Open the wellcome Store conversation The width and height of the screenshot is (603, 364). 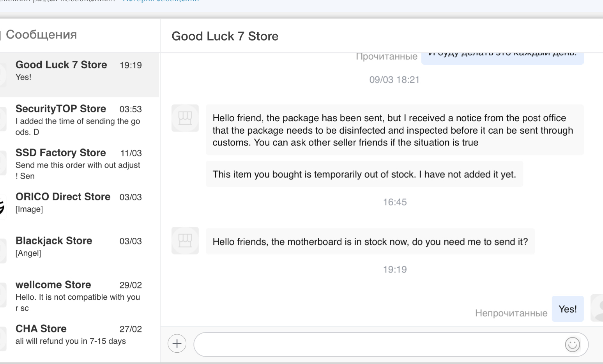(x=78, y=295)
